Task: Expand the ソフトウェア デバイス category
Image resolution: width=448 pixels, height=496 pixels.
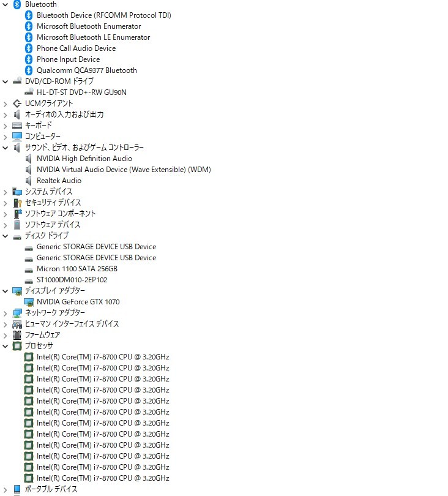Action: click(x=5, y=225)
